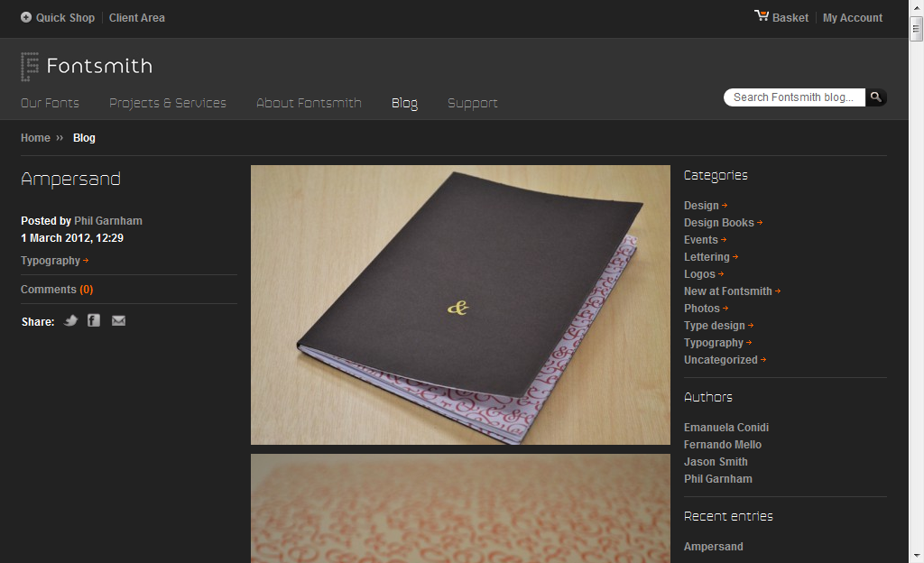Share post by email icon
Screen dimensions: 924x563
point(118,320)
